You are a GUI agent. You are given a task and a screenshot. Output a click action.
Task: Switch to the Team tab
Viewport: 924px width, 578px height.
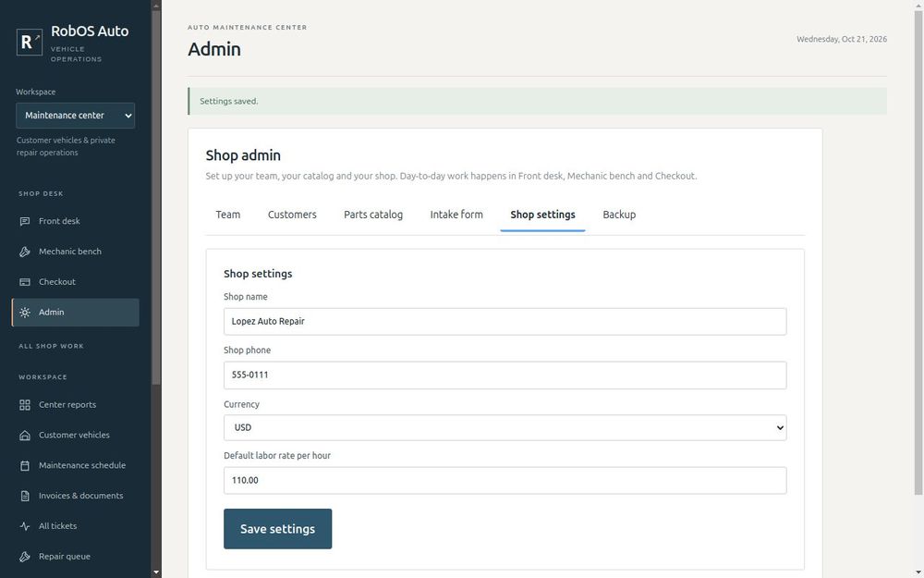(x=228, y=215)
